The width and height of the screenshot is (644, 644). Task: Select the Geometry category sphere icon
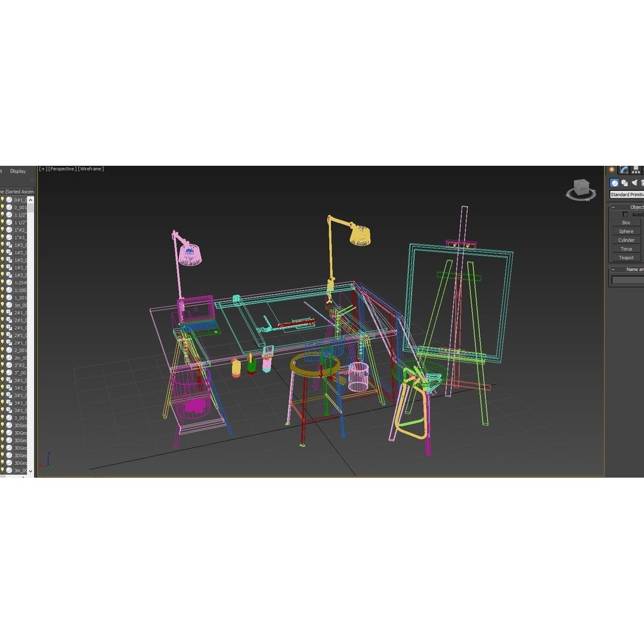click(614, 182)
